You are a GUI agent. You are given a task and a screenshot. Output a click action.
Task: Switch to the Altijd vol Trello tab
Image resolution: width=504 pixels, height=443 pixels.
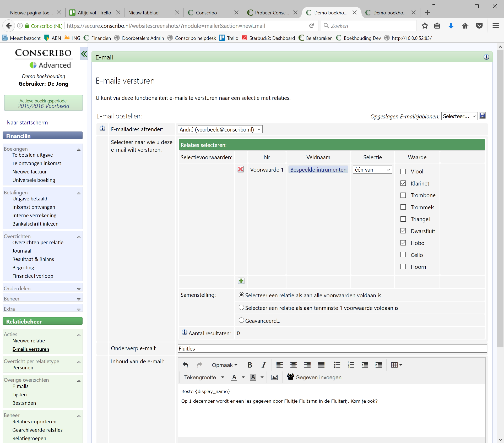(94, 13)
